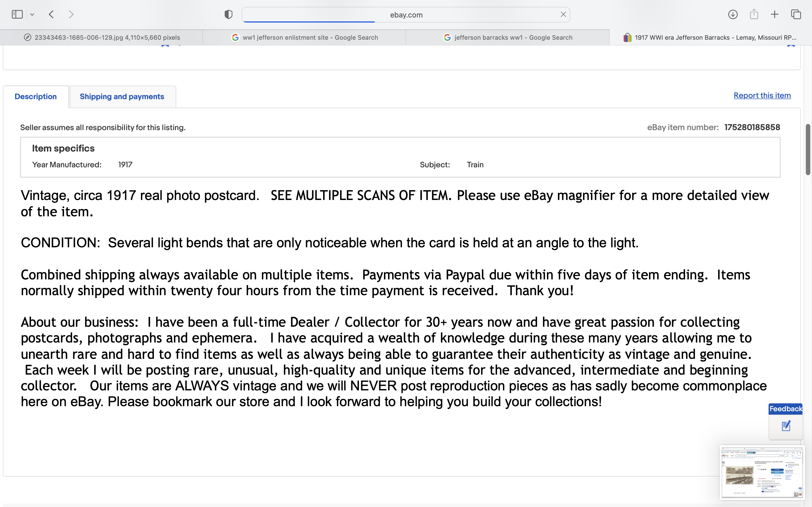
Task: Go back to the previous page
Action: pyautogui.click(x=51, y=14)
